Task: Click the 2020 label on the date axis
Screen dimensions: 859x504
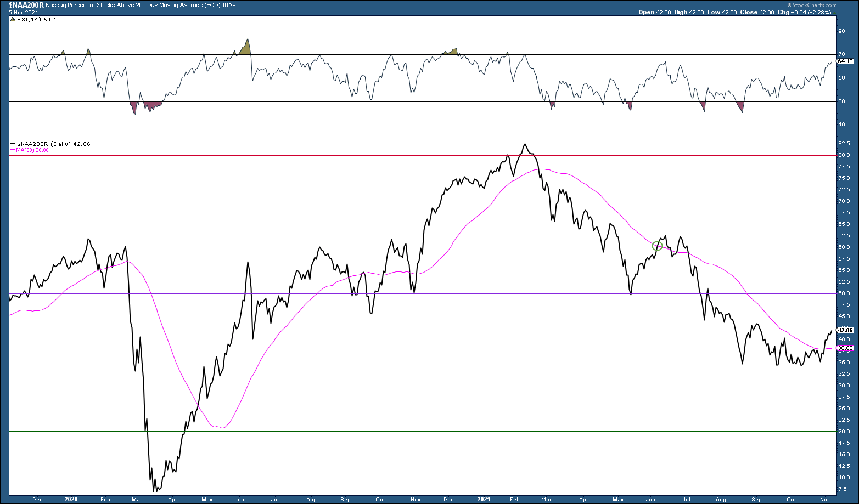Action: click(x=71, y=500)
